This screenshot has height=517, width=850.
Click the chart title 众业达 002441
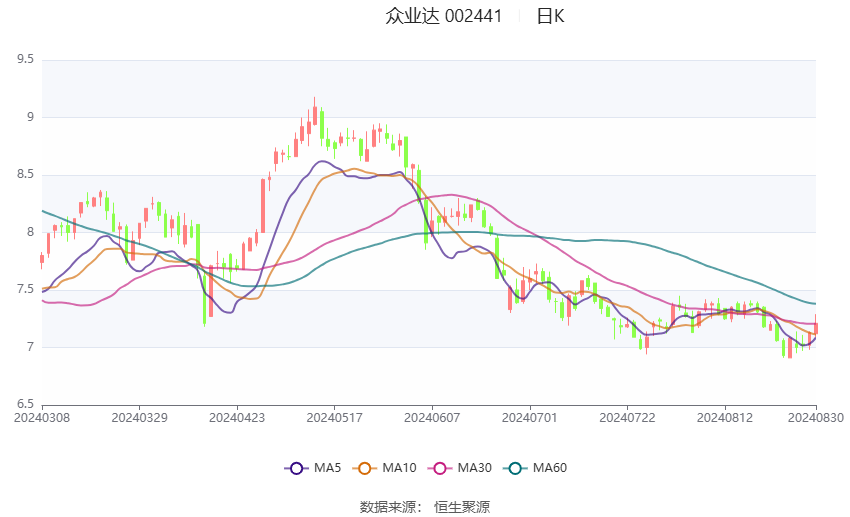click(x=444, y=16)
